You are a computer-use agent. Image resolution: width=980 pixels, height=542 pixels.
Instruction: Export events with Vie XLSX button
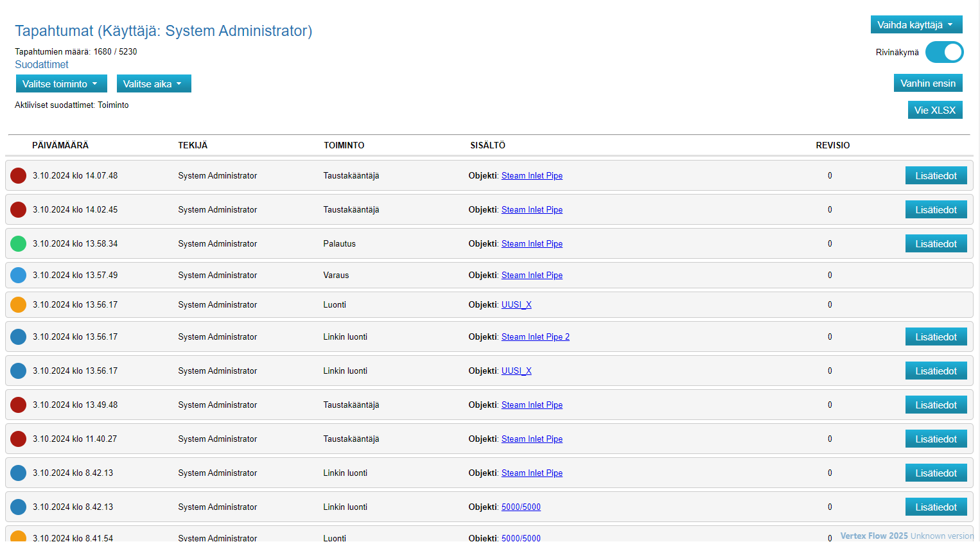pyautogui.click(x=934, y=110)
